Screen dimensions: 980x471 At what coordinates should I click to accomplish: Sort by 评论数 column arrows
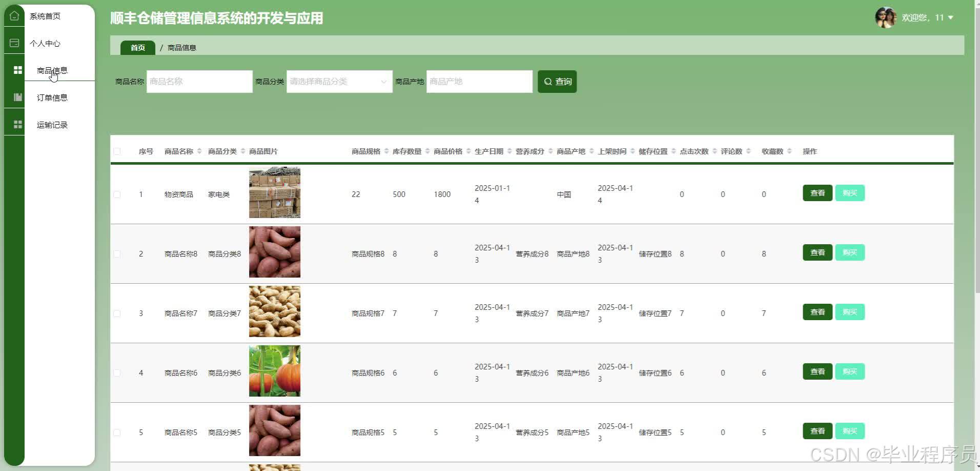point(748,151)
